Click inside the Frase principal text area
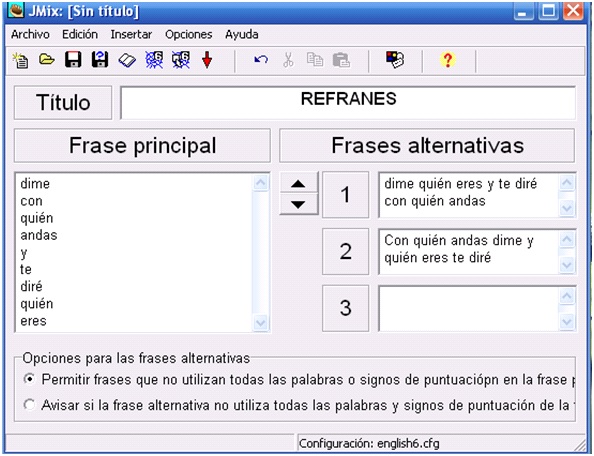Viewport: 594px width, 456px height. coord(134,252)
